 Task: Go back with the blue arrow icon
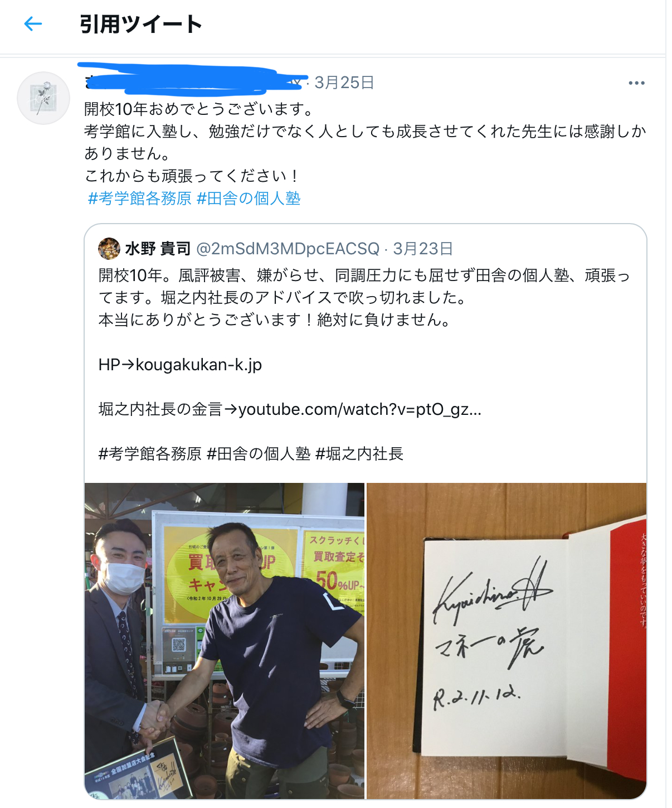coord(33,24)
